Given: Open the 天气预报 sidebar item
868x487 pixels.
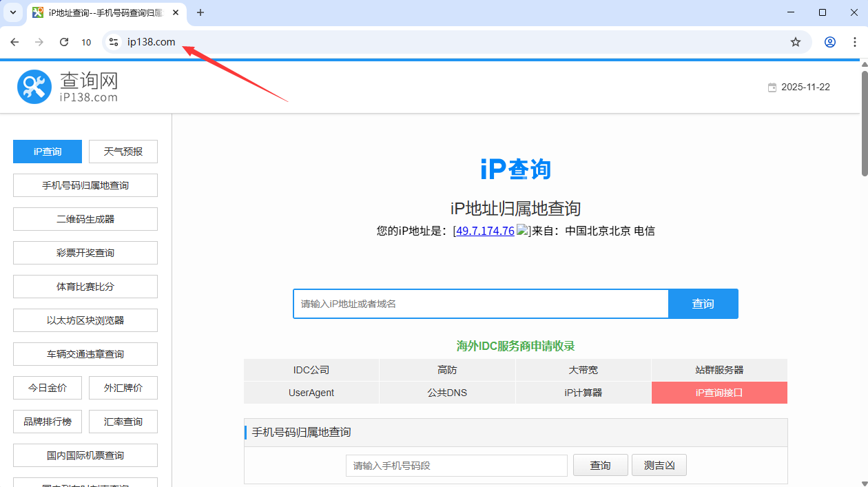Looking at the screenshot, I should (x=123, y=152).
